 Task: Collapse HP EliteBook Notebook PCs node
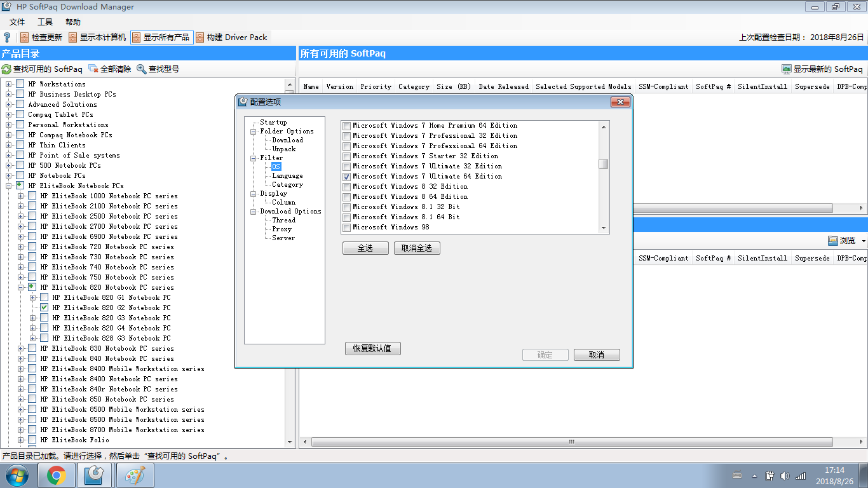point(9,186)
